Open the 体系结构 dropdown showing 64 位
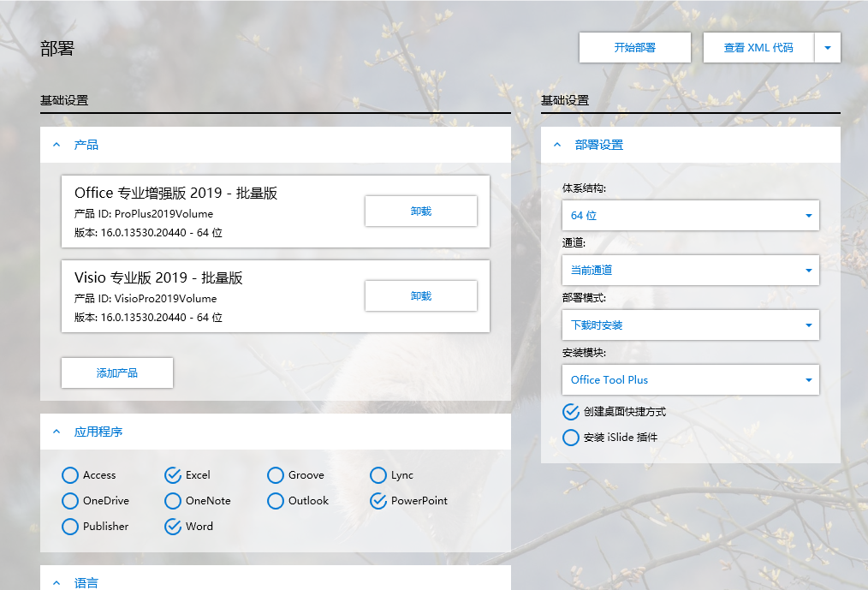Image resolution: width=868 pixels, height=590 pixels. coord(690,216)
